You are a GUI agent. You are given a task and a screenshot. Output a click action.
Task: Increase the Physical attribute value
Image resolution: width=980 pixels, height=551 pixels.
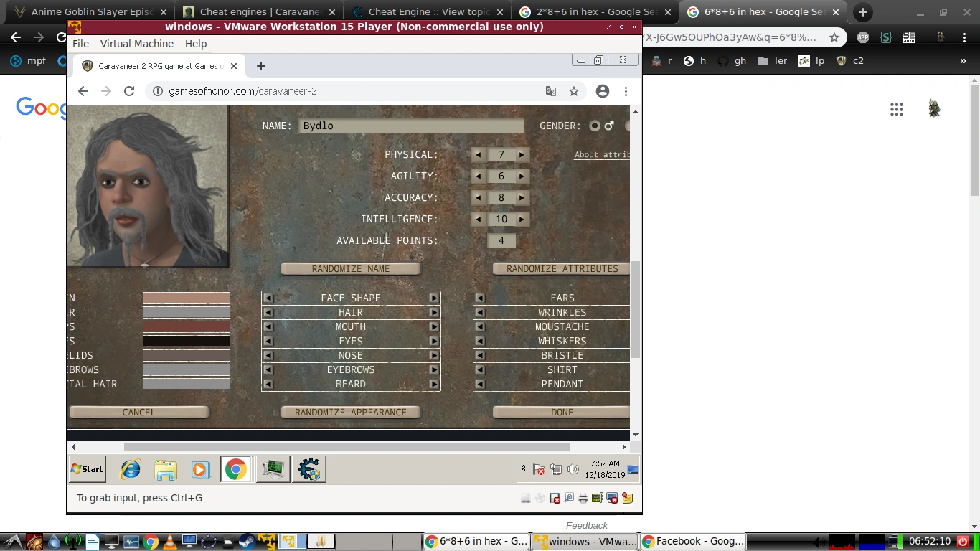(x=522, y=154)
